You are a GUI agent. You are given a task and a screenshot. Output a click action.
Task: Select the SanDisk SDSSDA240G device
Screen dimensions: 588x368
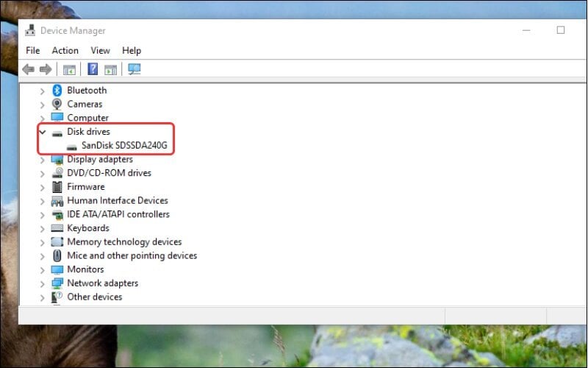(x=124, y=145)
